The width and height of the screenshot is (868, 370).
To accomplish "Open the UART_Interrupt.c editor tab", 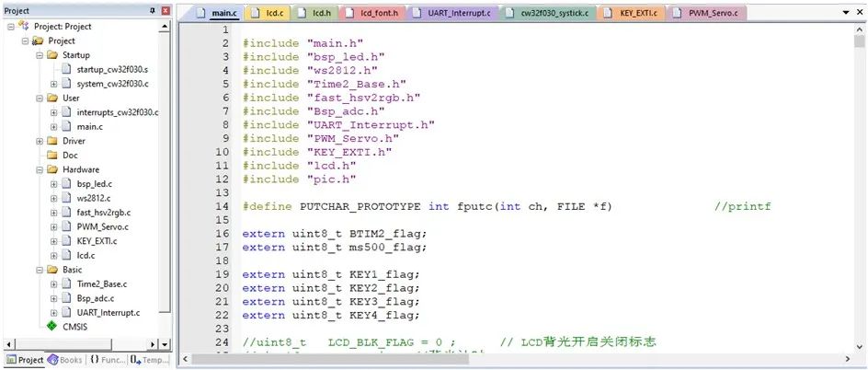I will point(452,13).
